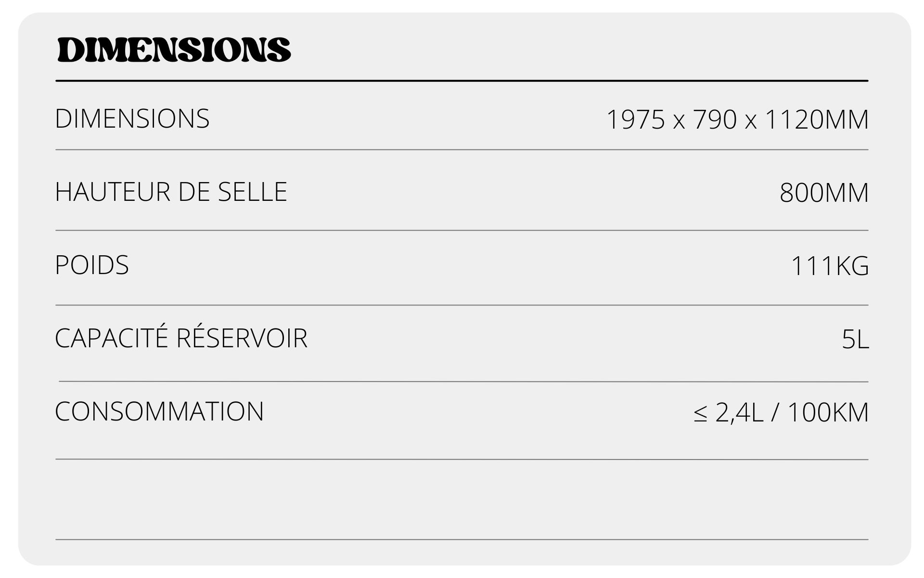Click the divider line beneath the POIDS row
This screenshot has height=578, width=924.
point(462,305)
